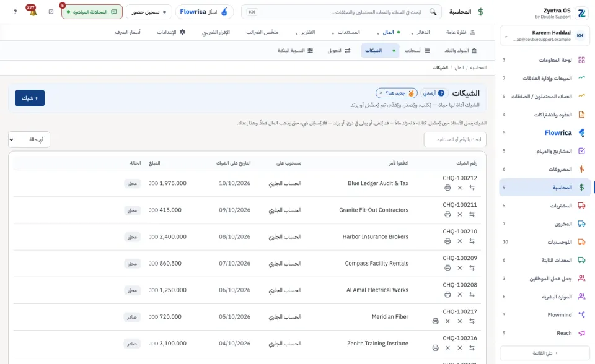Switch to التسوية البنكية subtab

295,50
